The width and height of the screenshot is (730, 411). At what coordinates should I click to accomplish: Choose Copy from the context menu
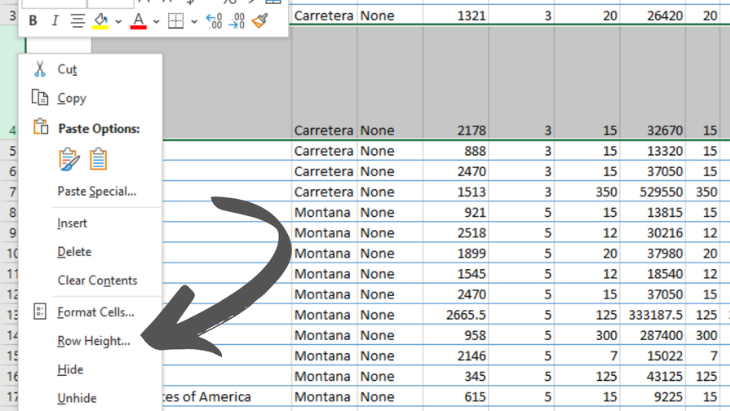[x=72, y=99]
